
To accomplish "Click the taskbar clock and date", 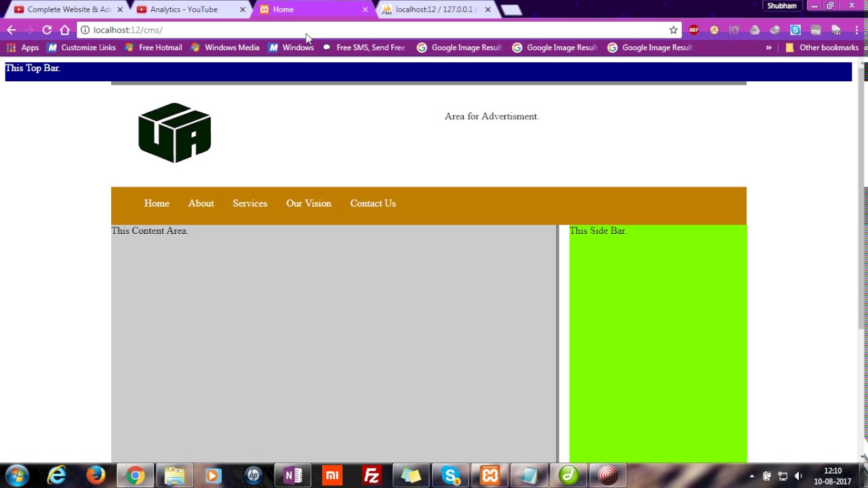I will [833, 476].
